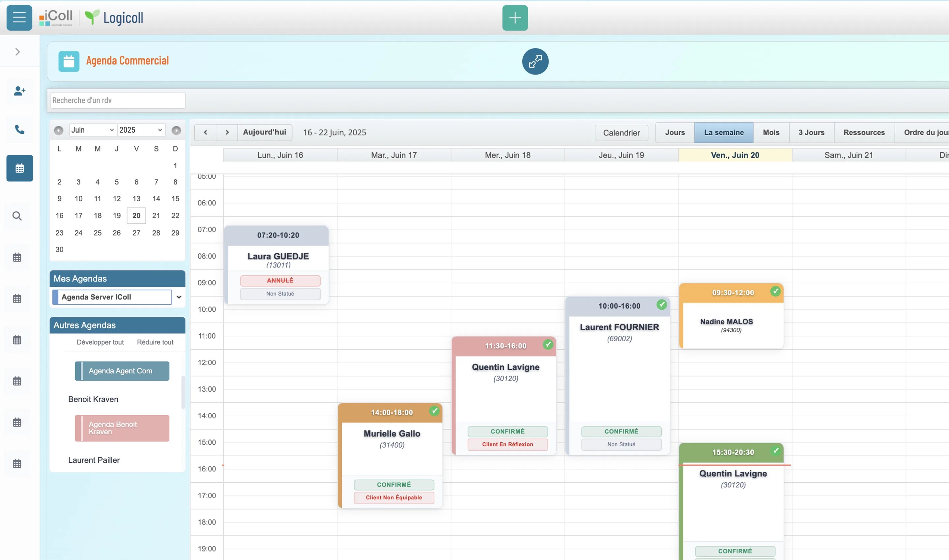Open add contact icon in sidebar

click(19, 91)
